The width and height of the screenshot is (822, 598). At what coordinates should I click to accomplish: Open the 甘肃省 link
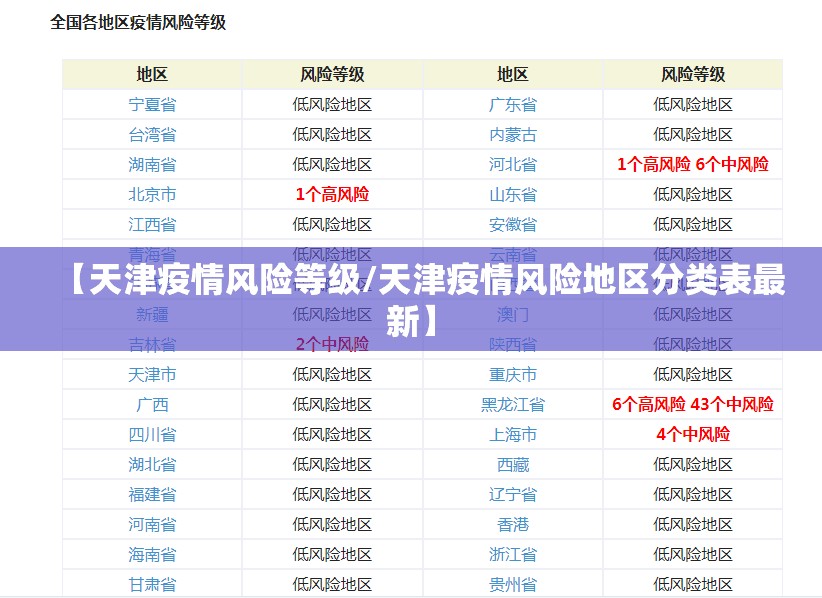[152, 584]
